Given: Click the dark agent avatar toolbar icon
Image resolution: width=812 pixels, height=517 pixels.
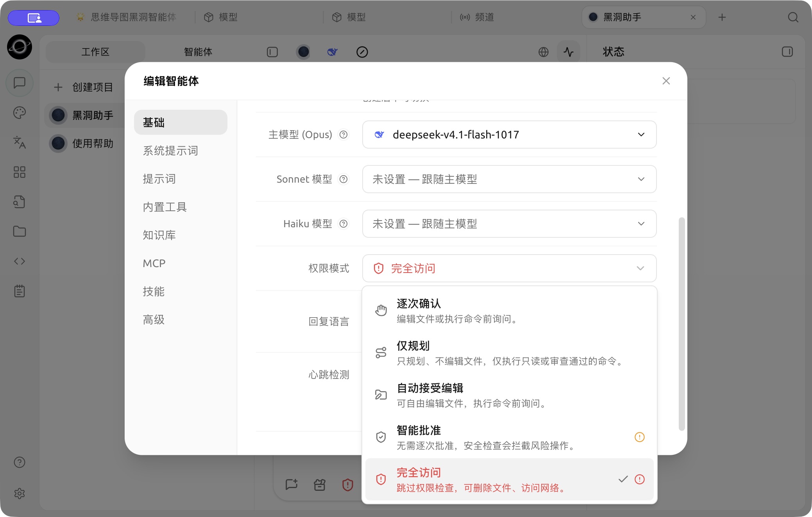Looking at the screenshot, I should (x=303, y=52).
